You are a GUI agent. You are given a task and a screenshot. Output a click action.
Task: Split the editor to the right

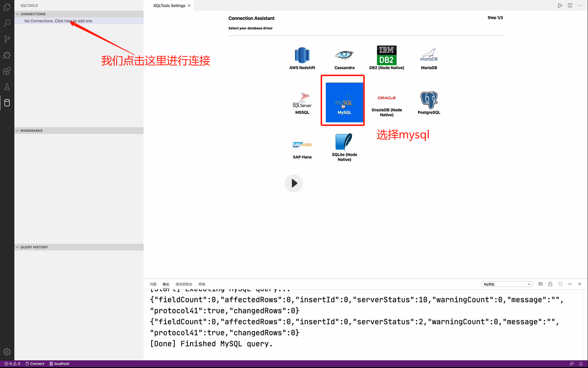(570, 5)
